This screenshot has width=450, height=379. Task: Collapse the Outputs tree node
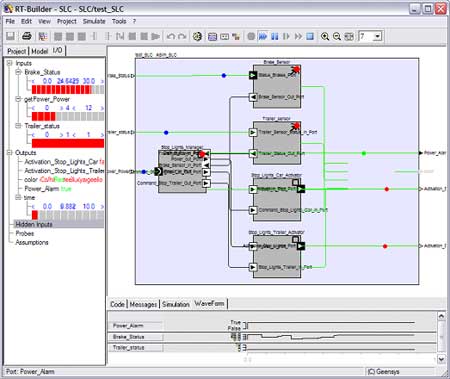click(x=9, y=153)
